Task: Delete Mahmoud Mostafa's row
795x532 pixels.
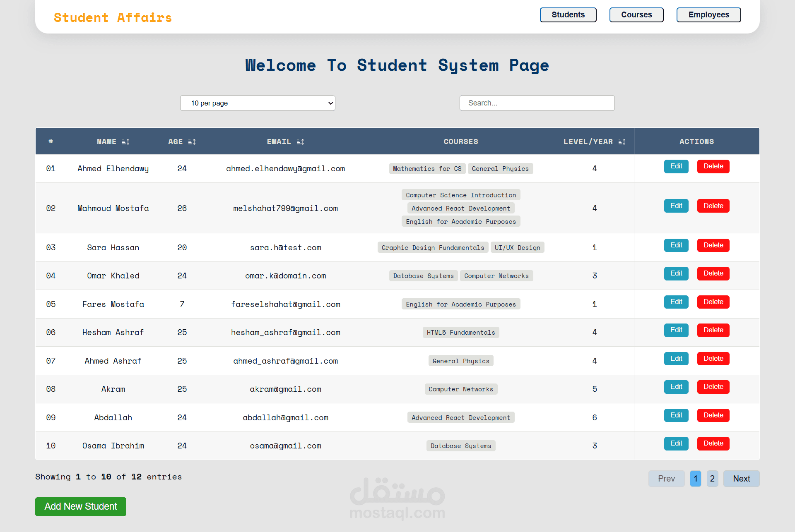Action: coord(713,206)
